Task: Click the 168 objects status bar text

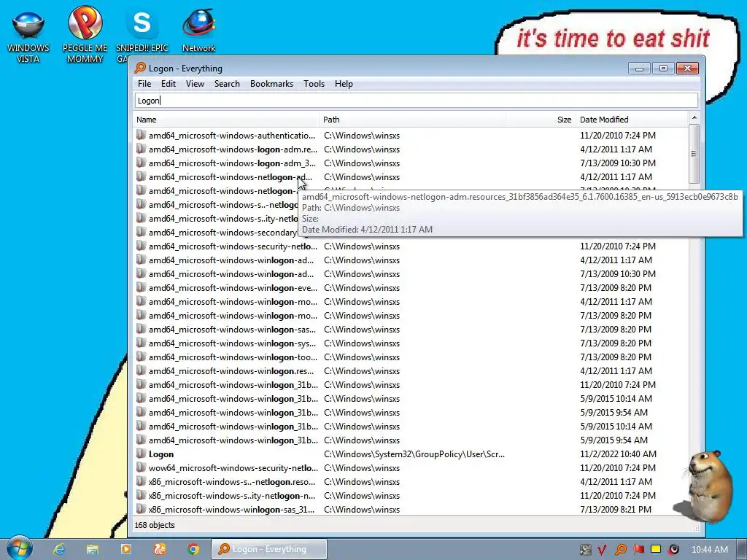Action: coord(155,525)
